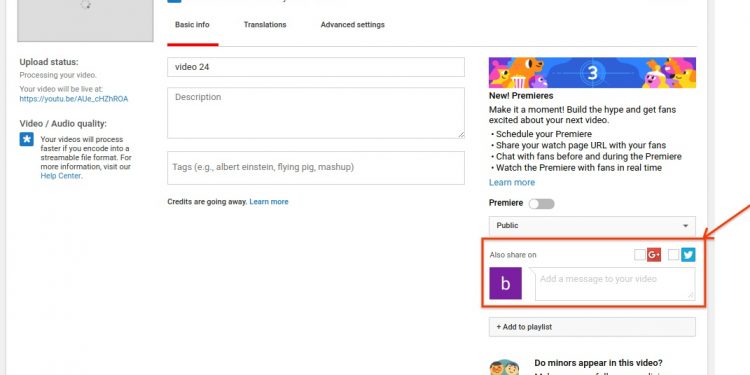Expand the Add to playlist menu
750x375 pixels.
click(x=592, y=327)
